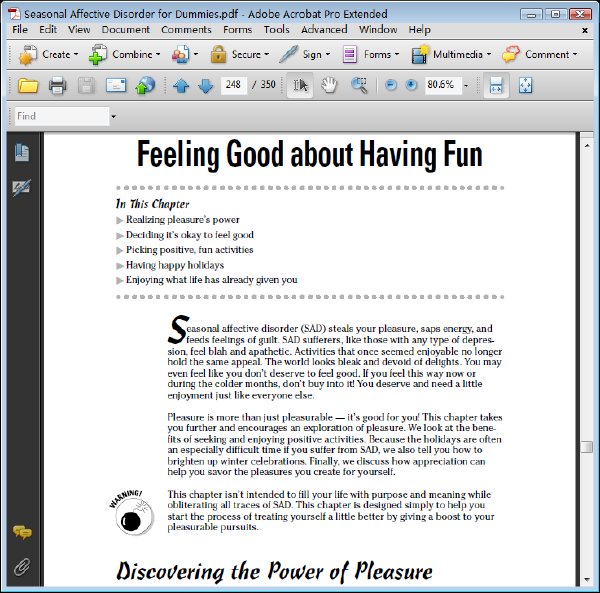600x593 pixels.
Task: Click the Secure padlock icon
Action: click(x=218, y=54)
